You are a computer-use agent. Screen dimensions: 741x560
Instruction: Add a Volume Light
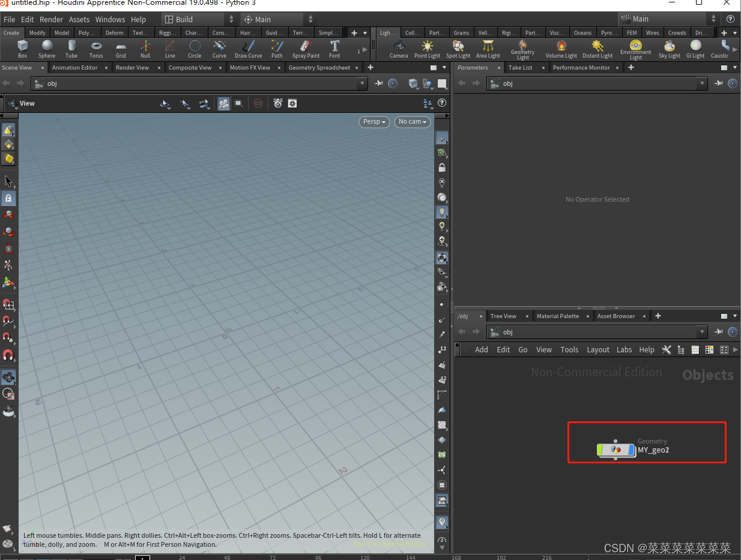[561, 49]
